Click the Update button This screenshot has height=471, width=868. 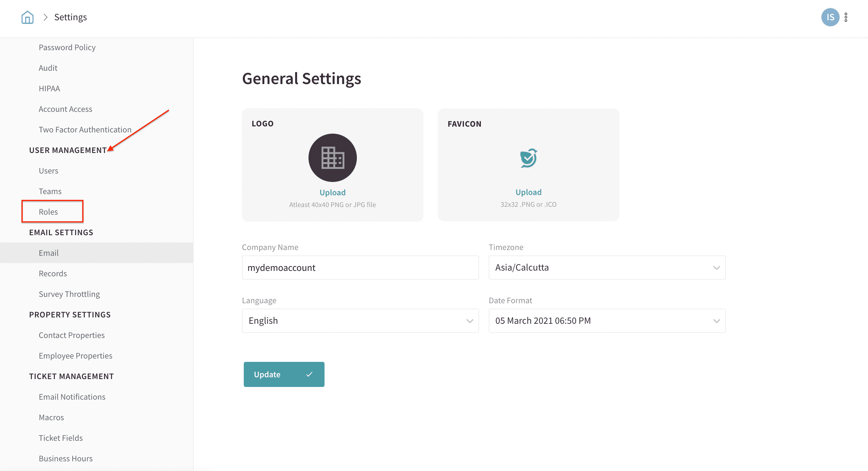click(x=284, y=374)
